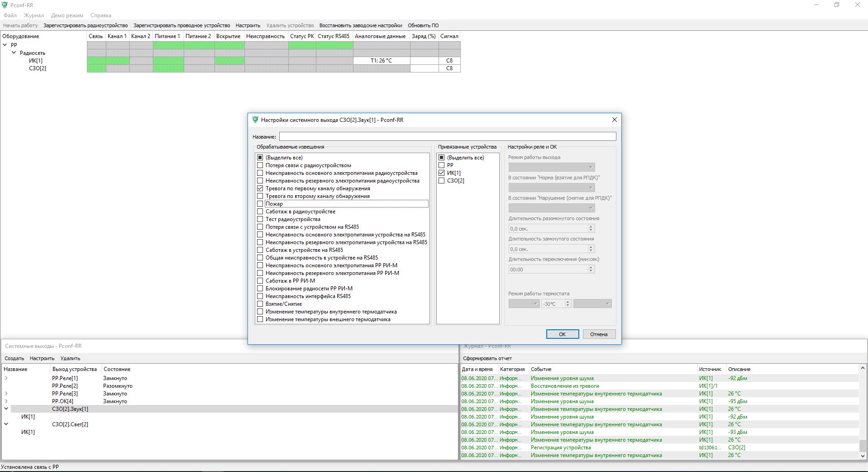Increase the thermostat temperature spinner value
Viewport: 868px width, 472px height.
pyautogui.click(x=568, y=302)
